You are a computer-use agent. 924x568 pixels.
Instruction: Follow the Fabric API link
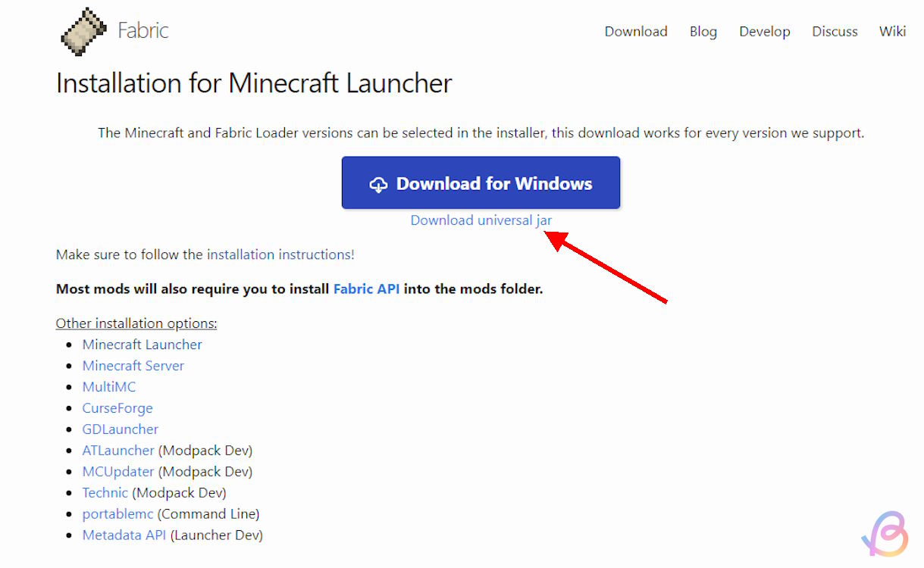pos(366,289)
